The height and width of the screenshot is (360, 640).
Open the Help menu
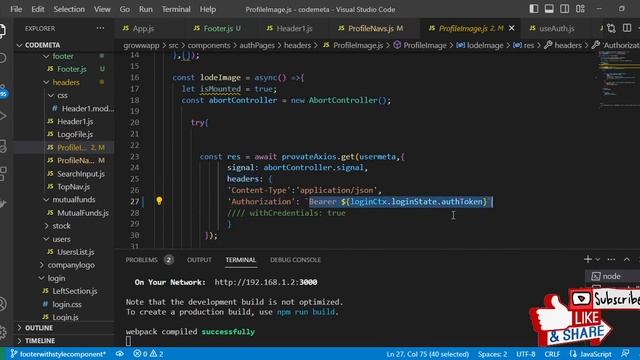[207, 9]
